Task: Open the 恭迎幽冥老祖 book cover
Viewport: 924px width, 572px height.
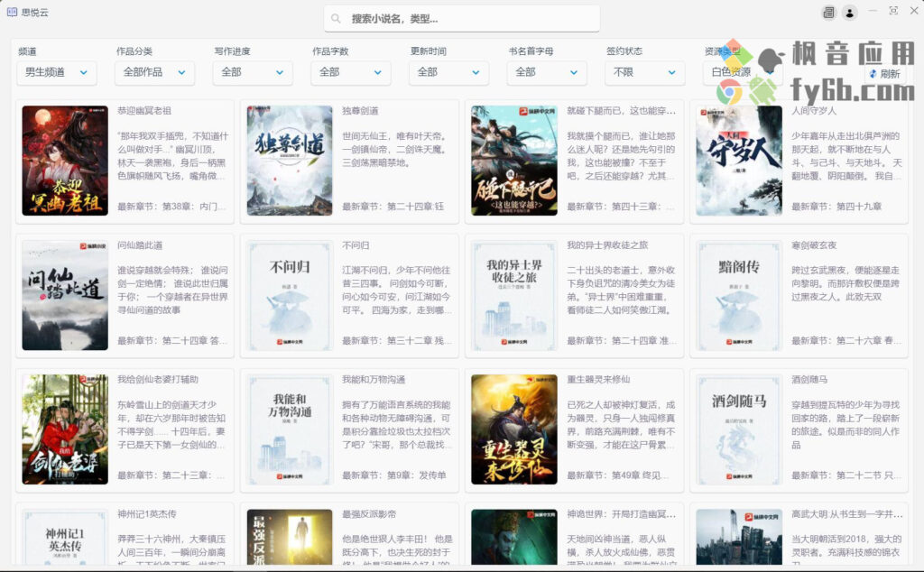Action: point(65,161)
